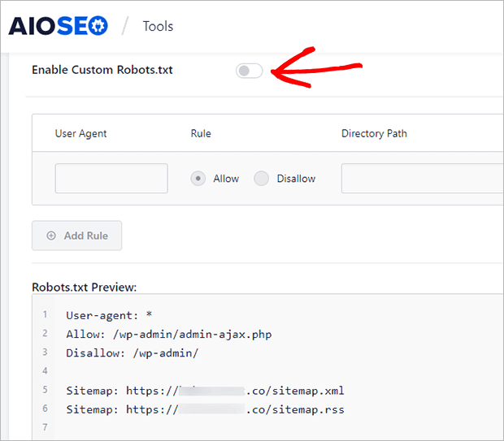This screenshot has height=441, width=504.
Task: Open the Tools breadcrumb title
Action: tap(158, 26)
